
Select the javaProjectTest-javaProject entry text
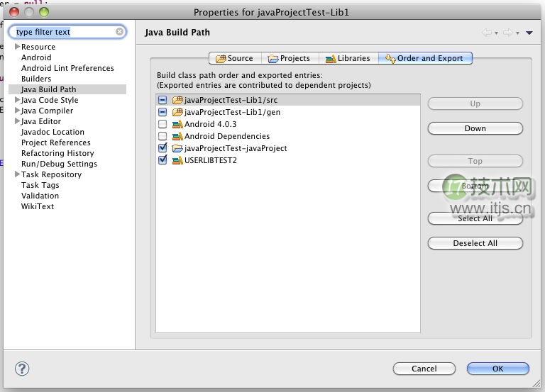pos(236,148)
